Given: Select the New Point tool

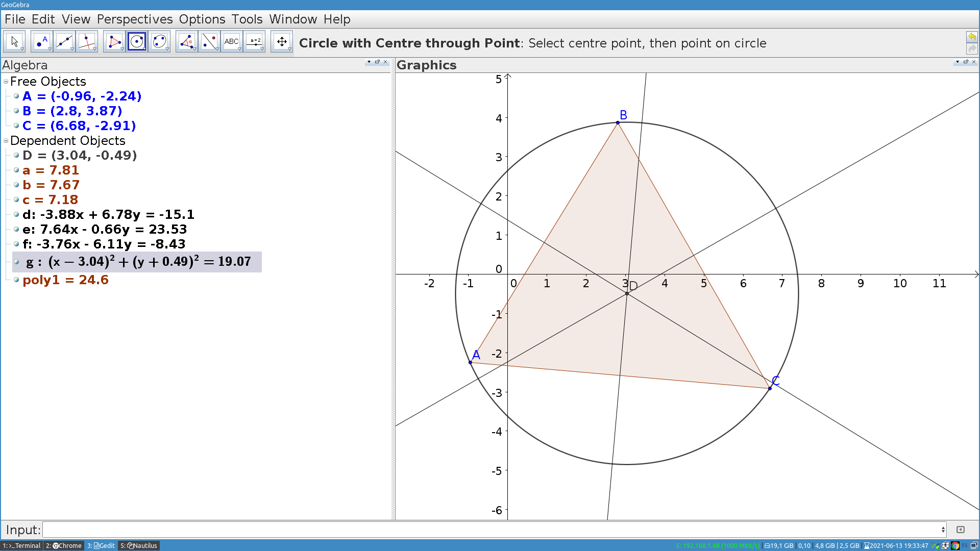Looking at the screenshot, I should click(41, 41).
